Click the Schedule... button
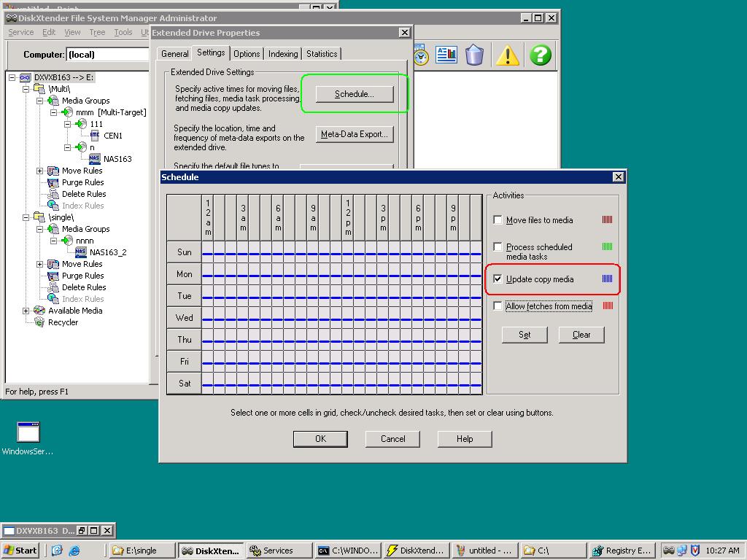 355,94
